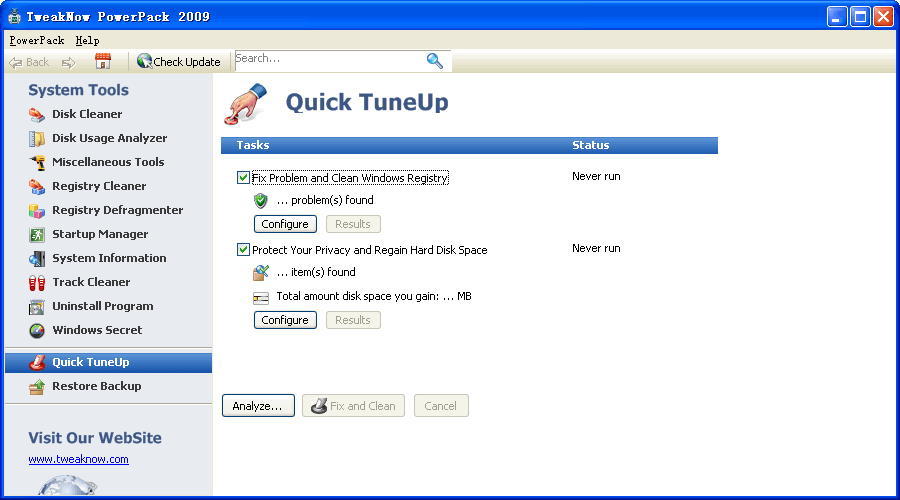Viewport: 900px width, 500px height.
Task: Click the System Information icon
Action: click(37, 259)
